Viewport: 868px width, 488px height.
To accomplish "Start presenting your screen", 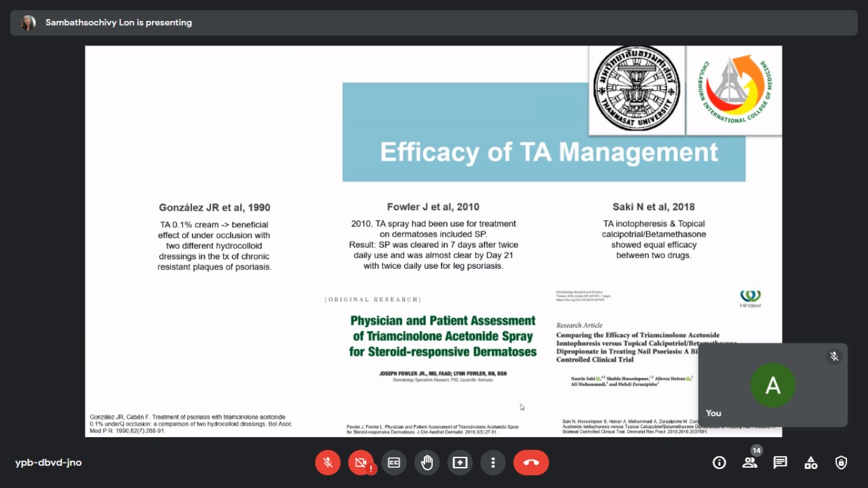I will coord(460,463).
